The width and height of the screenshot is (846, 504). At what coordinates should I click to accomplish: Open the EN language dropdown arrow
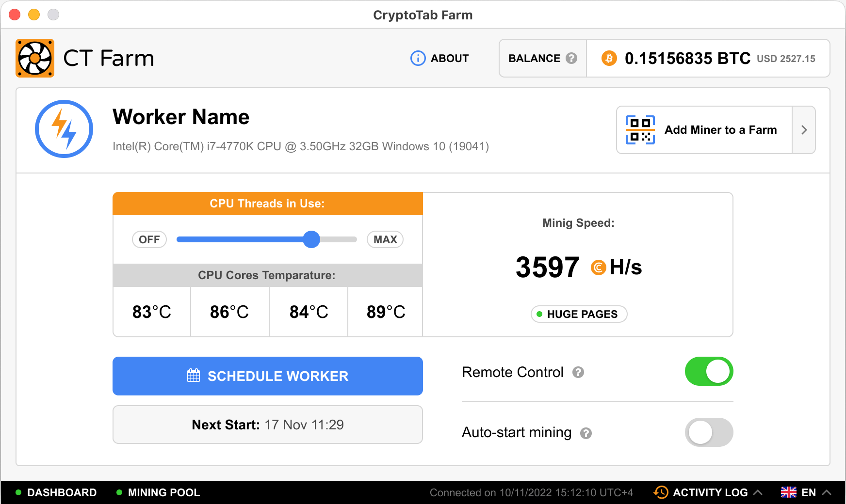(827, 492)
